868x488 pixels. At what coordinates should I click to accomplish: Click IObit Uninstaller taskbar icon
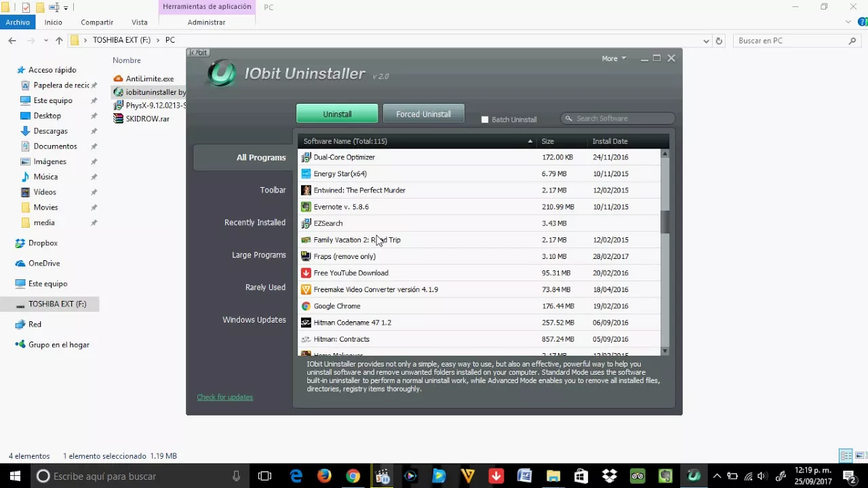click(x=694, y=476)
